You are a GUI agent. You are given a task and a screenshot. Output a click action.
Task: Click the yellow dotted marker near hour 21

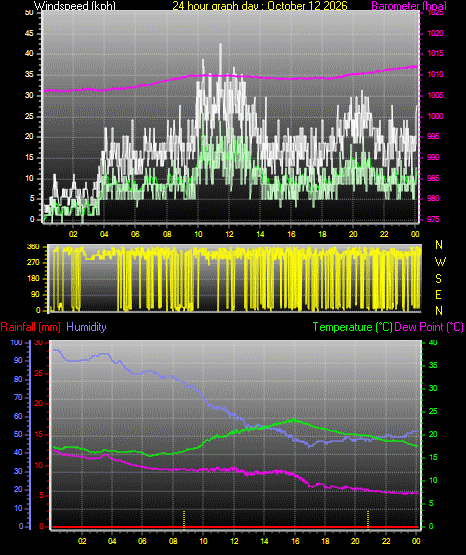click(x=368, y=520)
